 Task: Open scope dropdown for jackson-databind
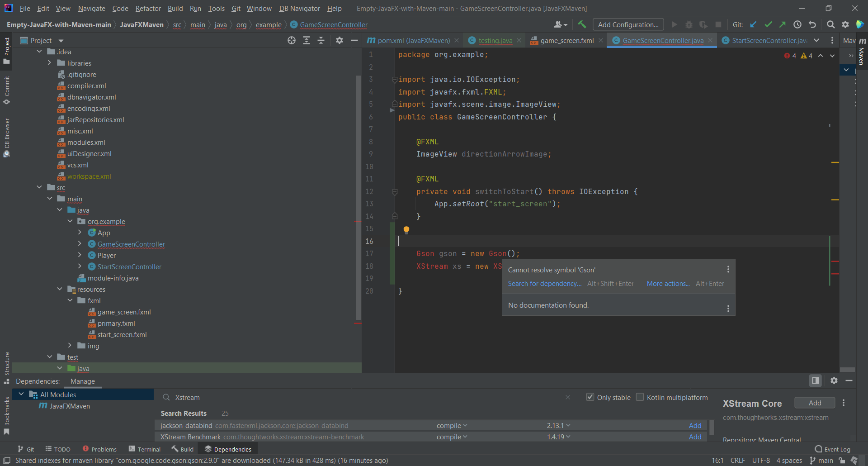pos(452,426)
